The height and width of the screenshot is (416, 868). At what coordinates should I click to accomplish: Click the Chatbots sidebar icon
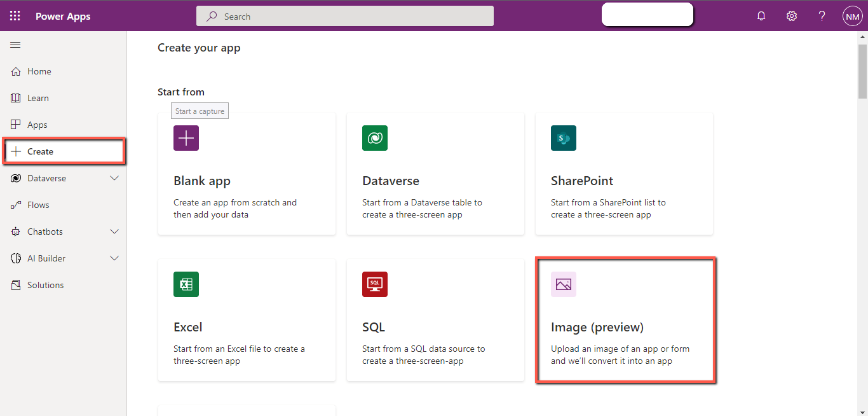16,232
